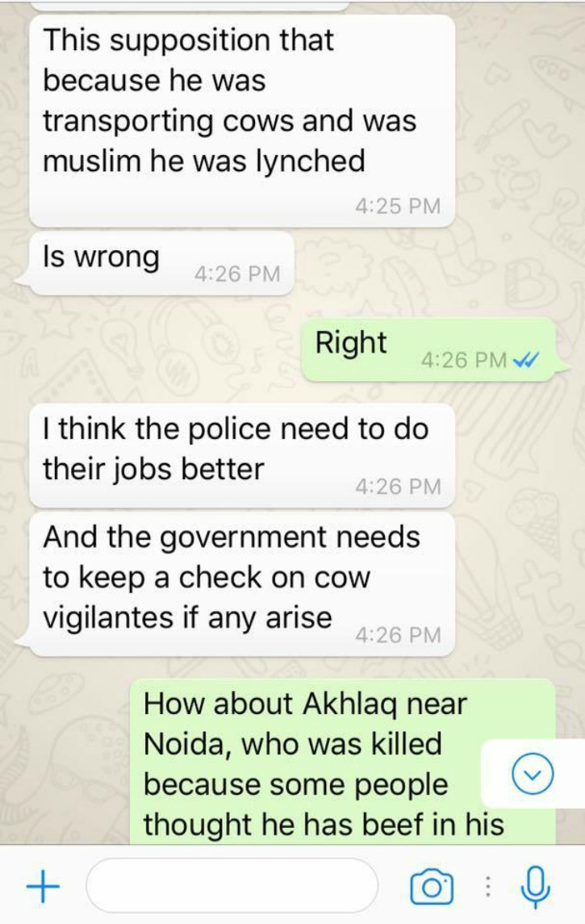Image resolution: width=585 pixels, height=924 pixels.
Task: Focus the message text input field
Action: pyautogui.click(x=232, y=886)
